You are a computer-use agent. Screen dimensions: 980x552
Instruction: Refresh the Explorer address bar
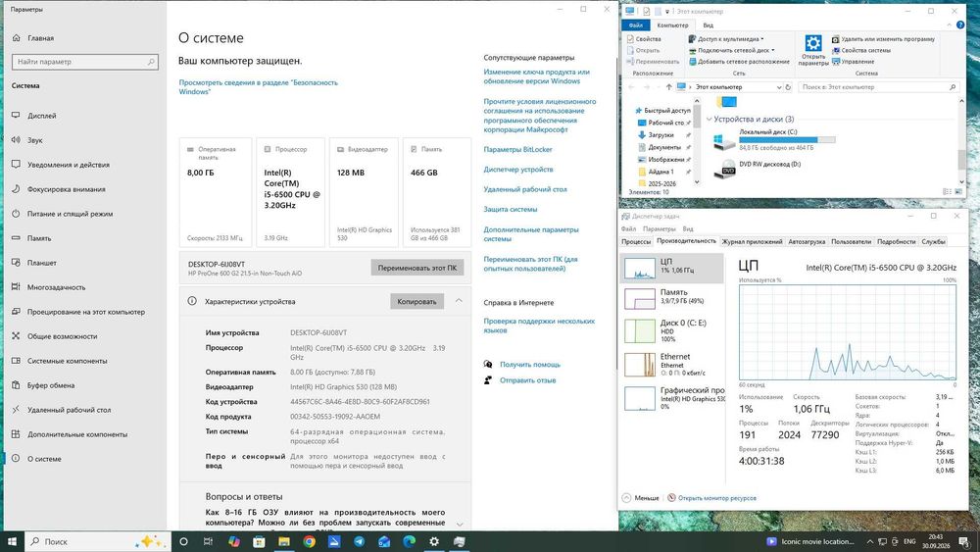point(788,87)
